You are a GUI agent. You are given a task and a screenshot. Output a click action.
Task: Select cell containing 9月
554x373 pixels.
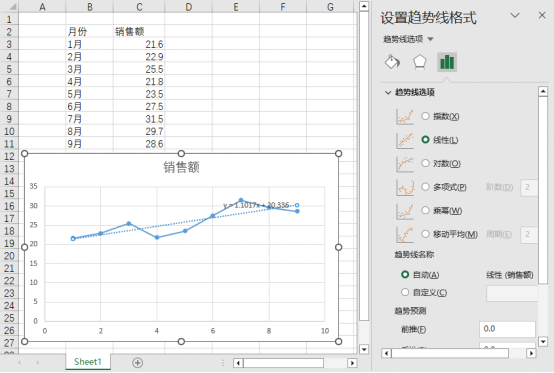click(89, 144)
